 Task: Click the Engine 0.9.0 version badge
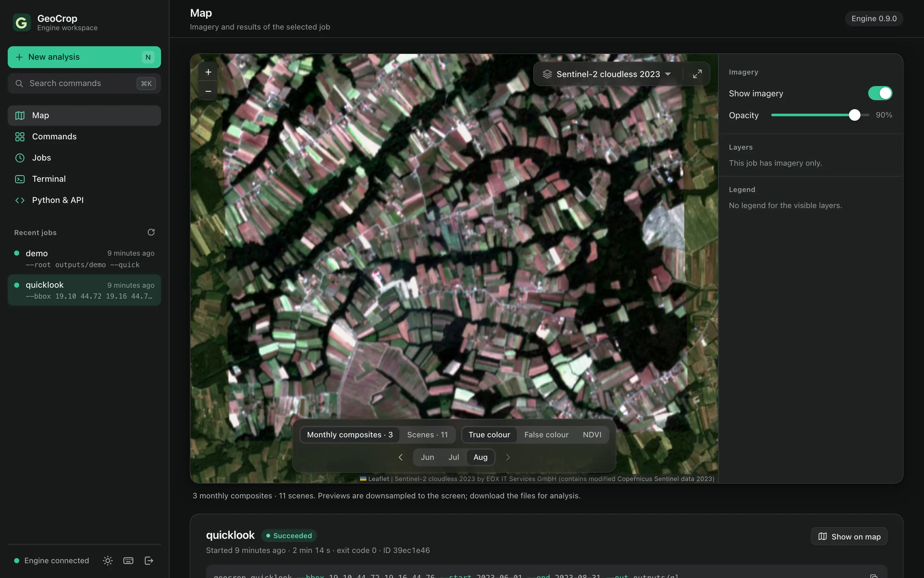tap(874, 19)
